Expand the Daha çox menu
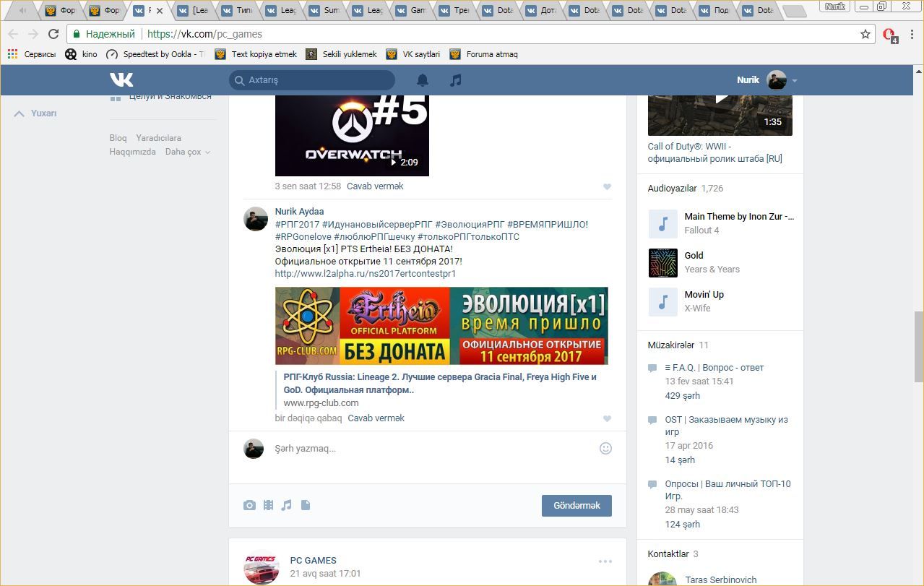 click(188, 152)
